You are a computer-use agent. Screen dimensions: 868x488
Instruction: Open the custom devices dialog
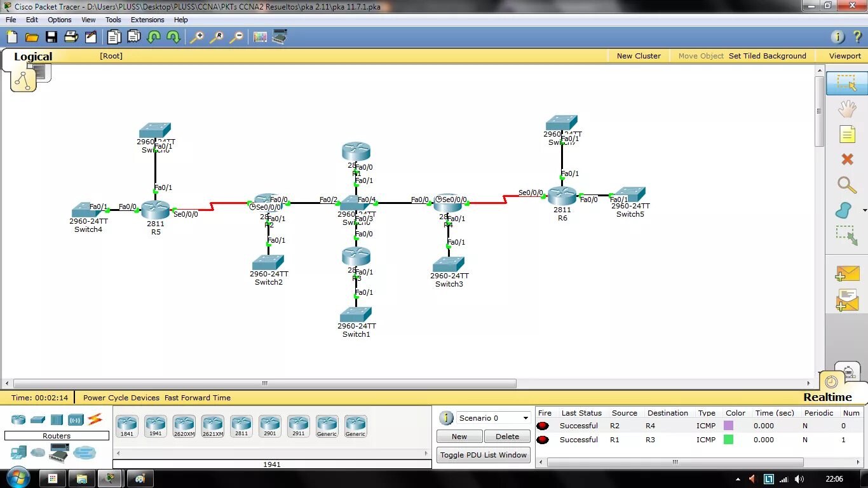[280, 37]
